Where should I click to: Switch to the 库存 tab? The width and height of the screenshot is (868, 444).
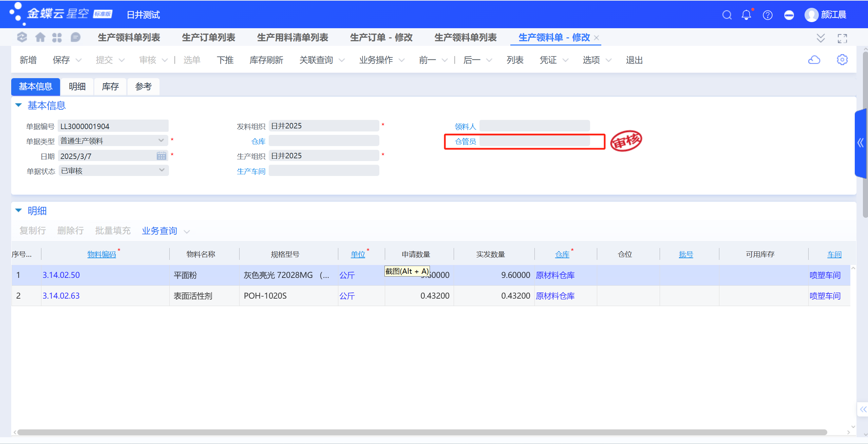click(x=110, y=87)
